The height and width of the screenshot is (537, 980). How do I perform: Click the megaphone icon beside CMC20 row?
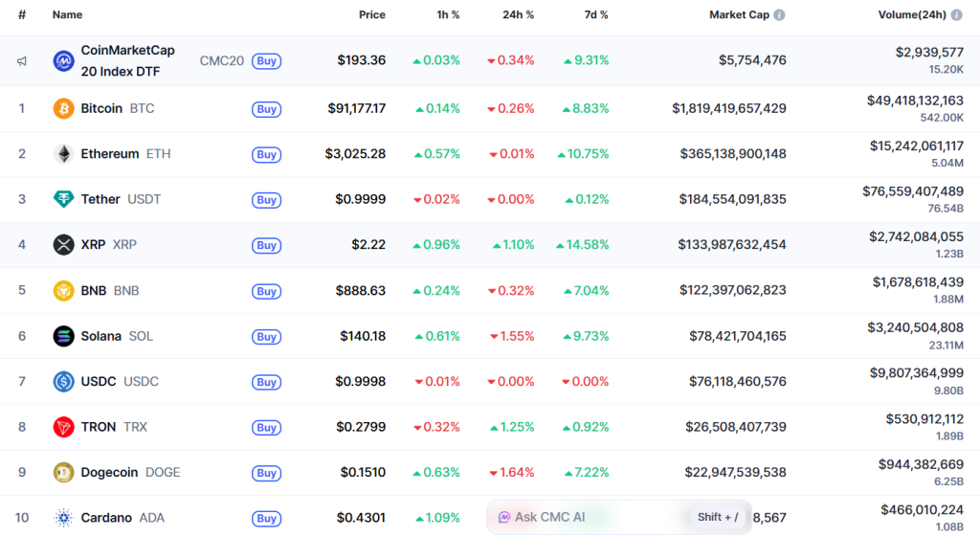(x=22, y=61)
